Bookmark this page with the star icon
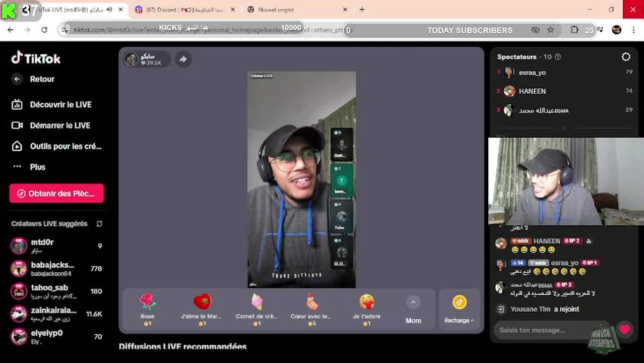 [550, 30]
